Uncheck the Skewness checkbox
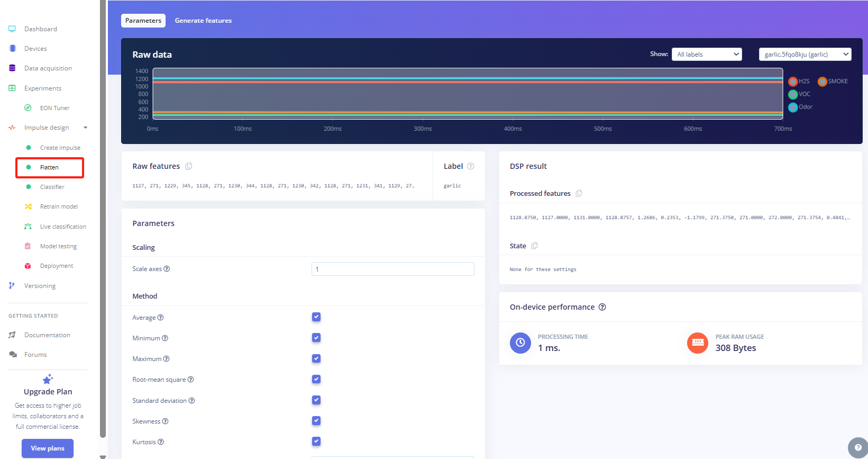Viewport: 868px width, 459px height. [316, 421]
